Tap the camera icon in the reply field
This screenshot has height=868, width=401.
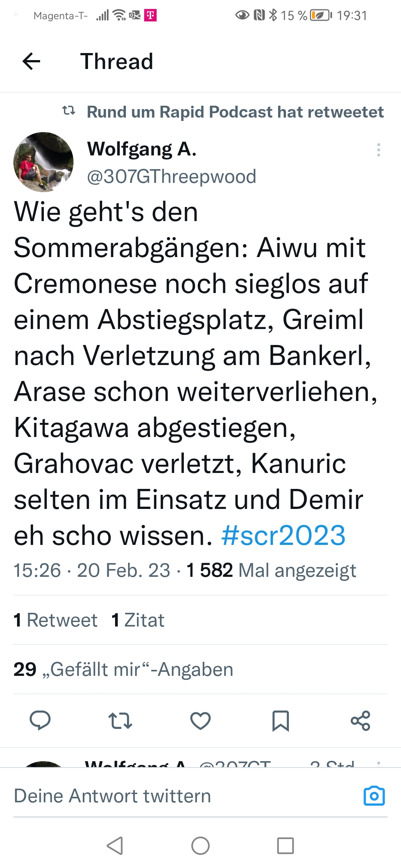pyautogui.click(x=374, y=796)
